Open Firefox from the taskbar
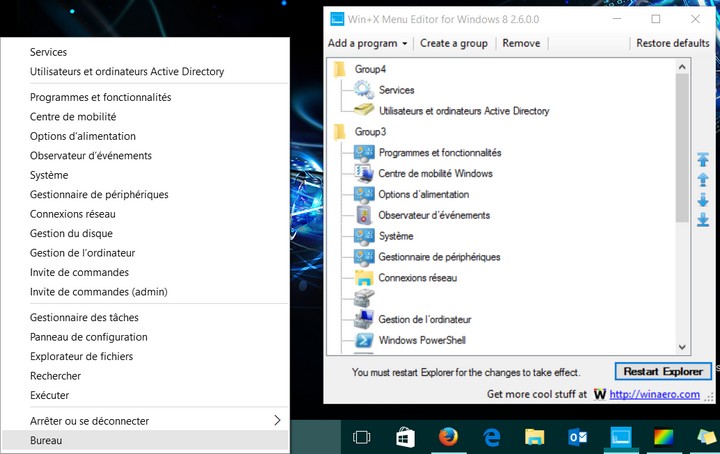This screenshot has width=720, height=454. pyautogui.click(x=447, y=437)
